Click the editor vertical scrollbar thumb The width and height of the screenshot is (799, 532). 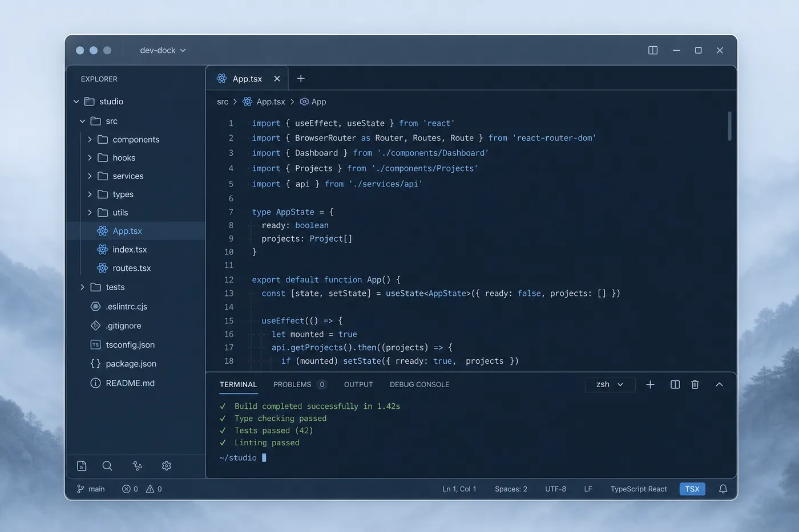pyautogui.click(x=729, y=125)
